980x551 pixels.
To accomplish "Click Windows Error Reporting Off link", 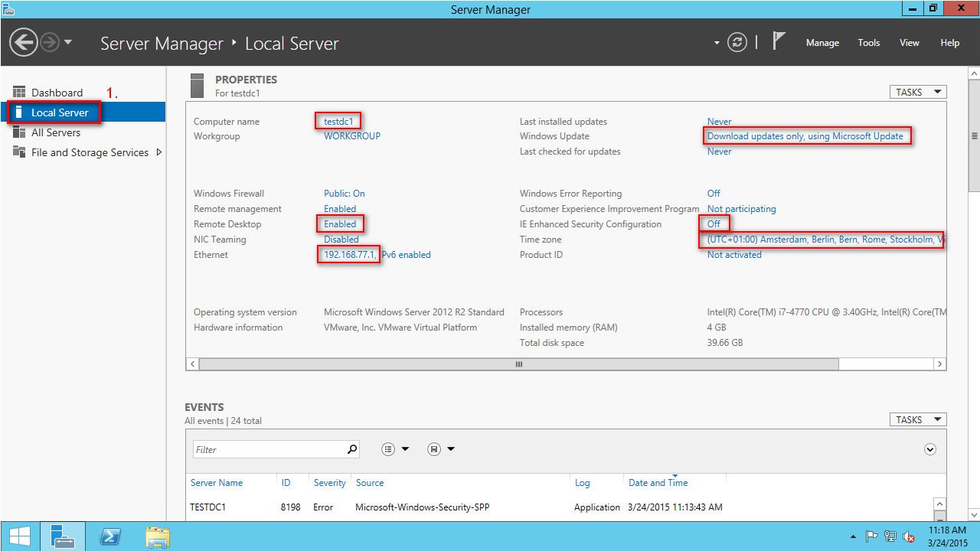I will 714,194.
